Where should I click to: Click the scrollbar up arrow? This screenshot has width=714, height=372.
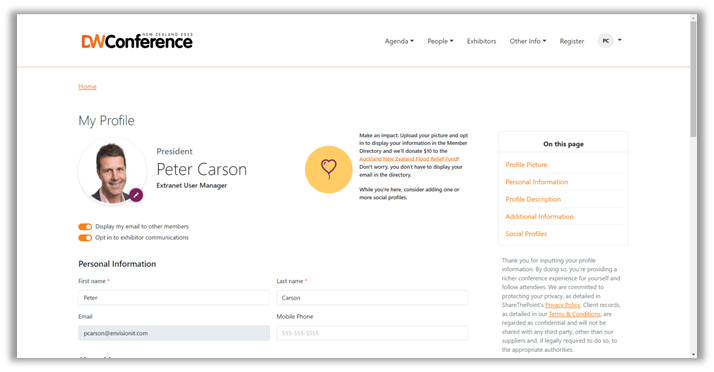click(x=693, y=18)
